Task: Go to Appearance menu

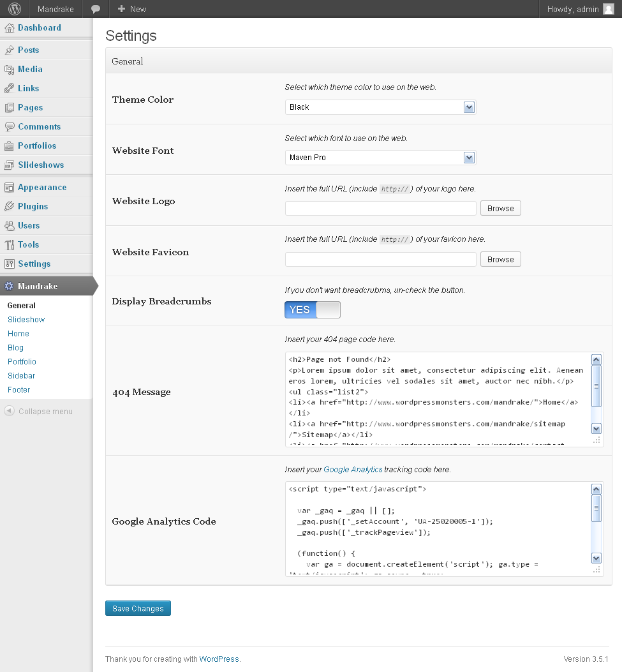Action: (42, 188)
